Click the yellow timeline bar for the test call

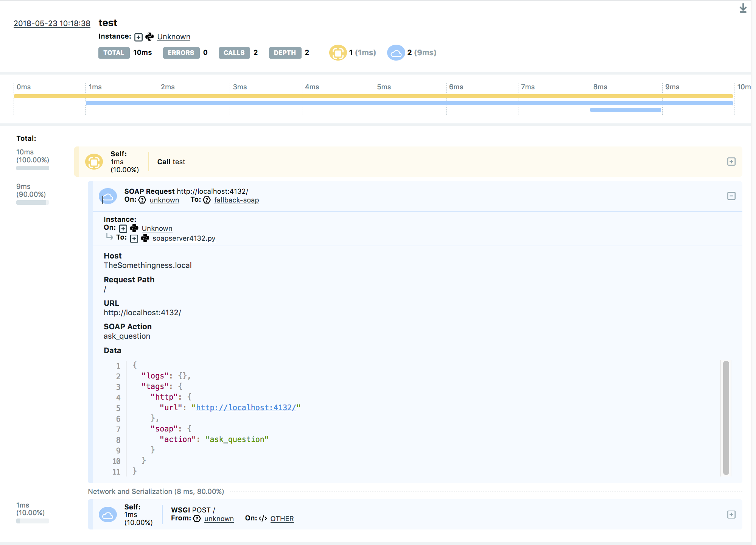(x=373, y=96)
